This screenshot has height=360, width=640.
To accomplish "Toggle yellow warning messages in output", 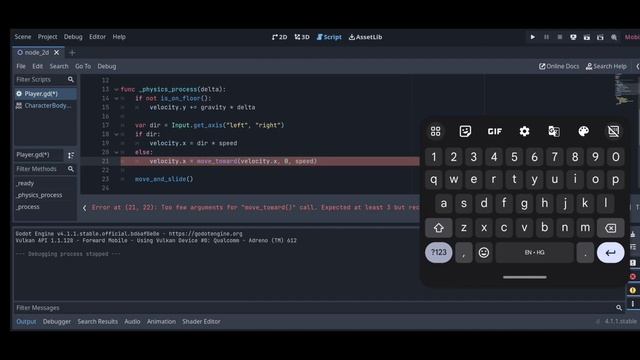I will tap(633, 290).
